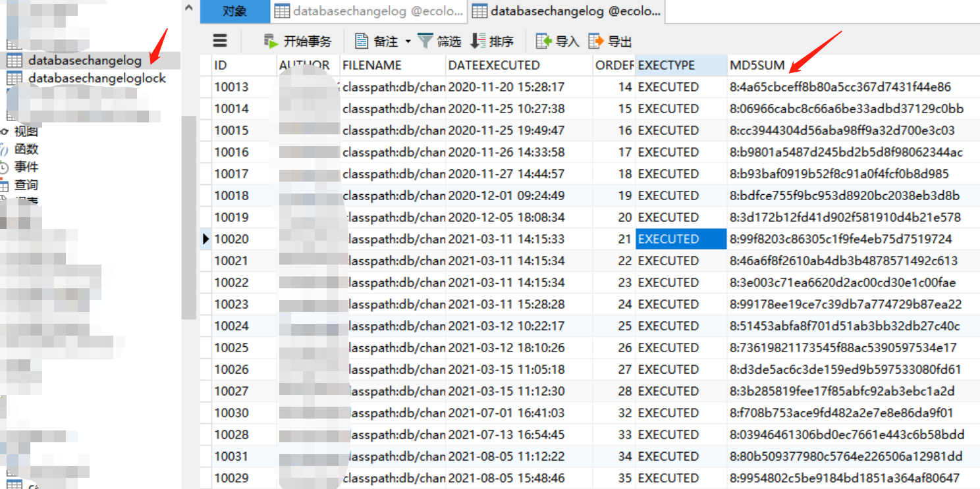The width and height of the screenshot is (980, 489).
Task: Click the 排序 sort icon
Action: pyautogui.click(x=476, y=41)
